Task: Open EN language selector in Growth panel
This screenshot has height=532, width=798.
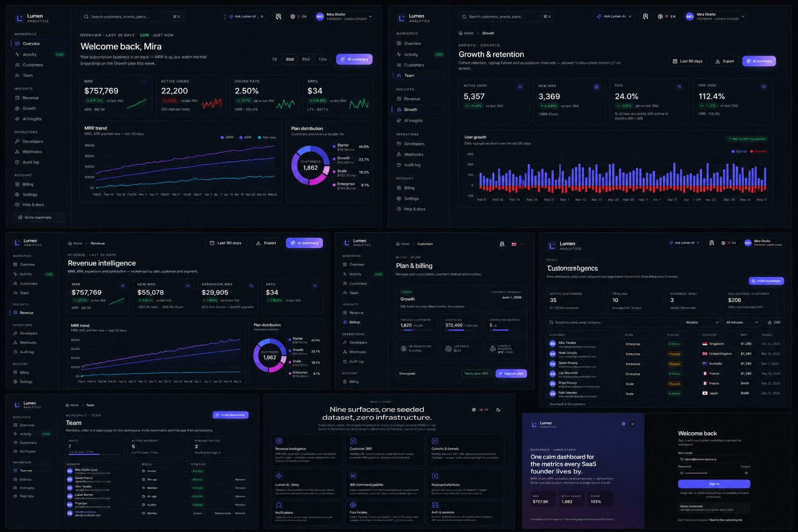Action: pos(667,17)
